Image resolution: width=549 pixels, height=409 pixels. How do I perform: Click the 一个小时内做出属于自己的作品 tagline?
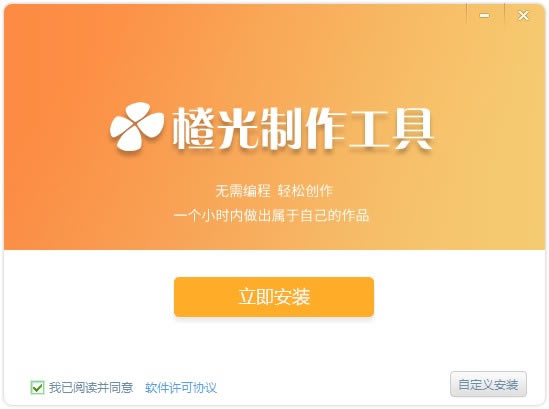pos(271,215)
